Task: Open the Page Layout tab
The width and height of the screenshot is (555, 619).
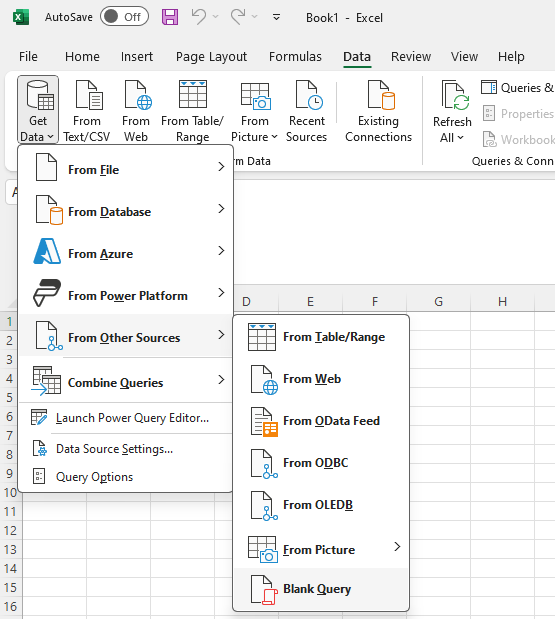Action: [x=211, y=57]
